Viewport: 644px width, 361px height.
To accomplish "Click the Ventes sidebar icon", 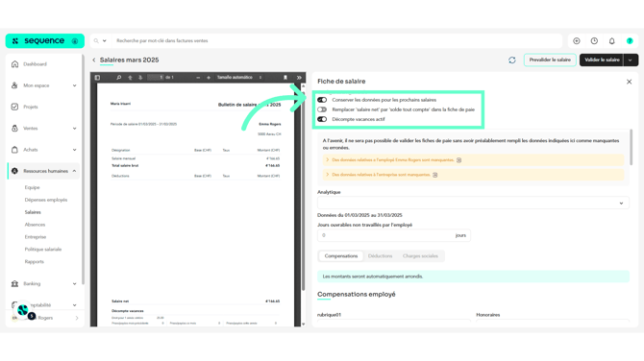I will point(14,129).
